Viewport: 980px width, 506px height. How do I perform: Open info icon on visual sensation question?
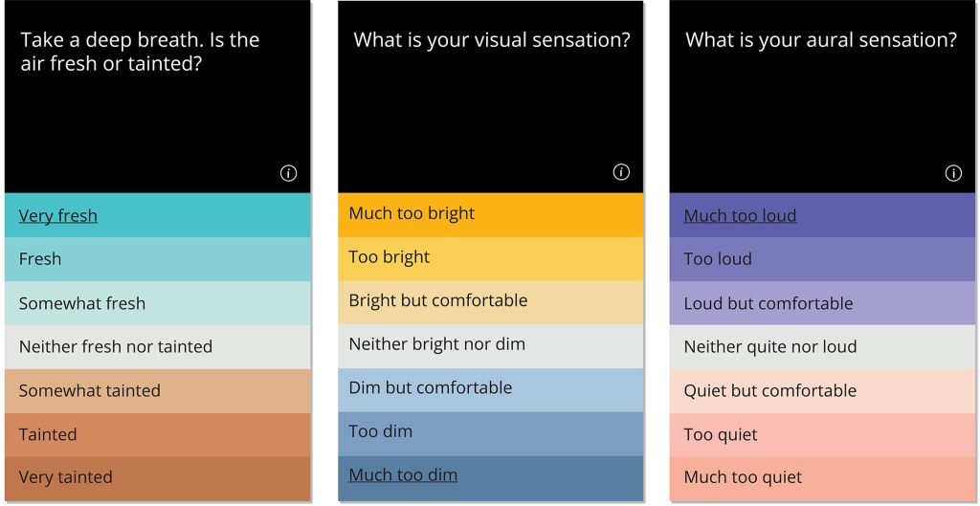click(621, 172)
